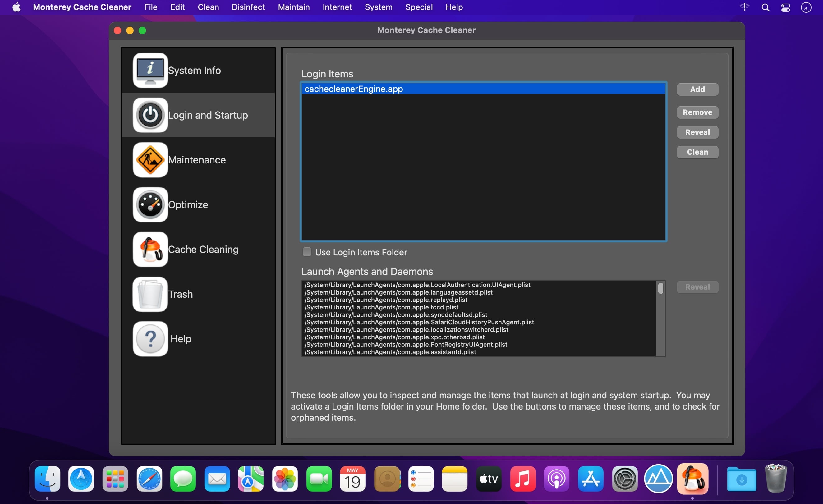Image resolution: width=823 pixels, height=504 pixels.
Task: Open Calendar showing May 19 in Dock
Action: pyautogui.click(x=353, y=479)
